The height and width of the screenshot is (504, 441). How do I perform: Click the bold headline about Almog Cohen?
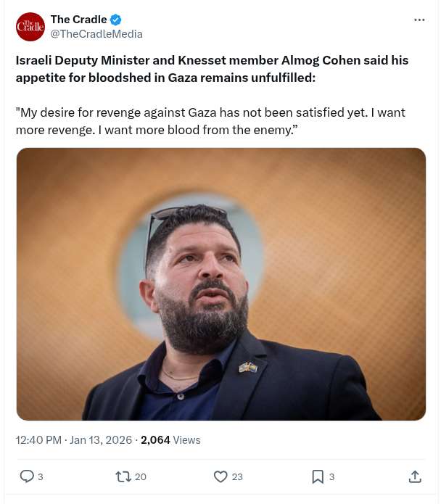pos(212,68)
